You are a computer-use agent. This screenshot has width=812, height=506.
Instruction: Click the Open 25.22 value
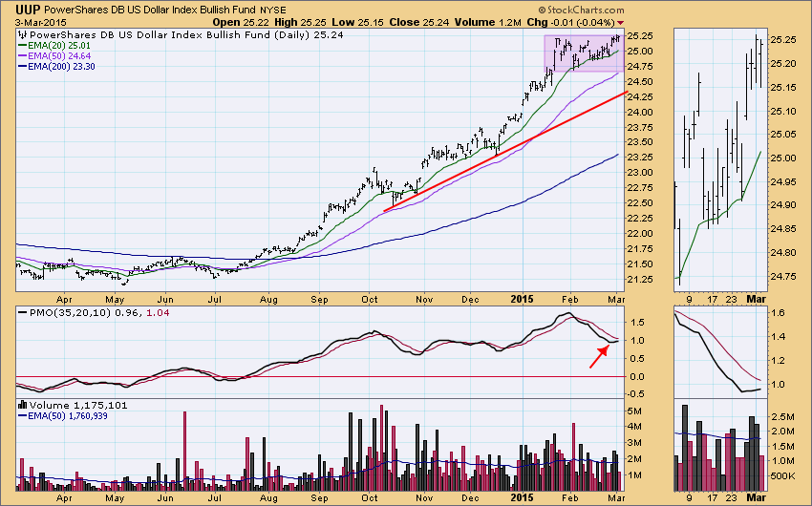(242, 22)
